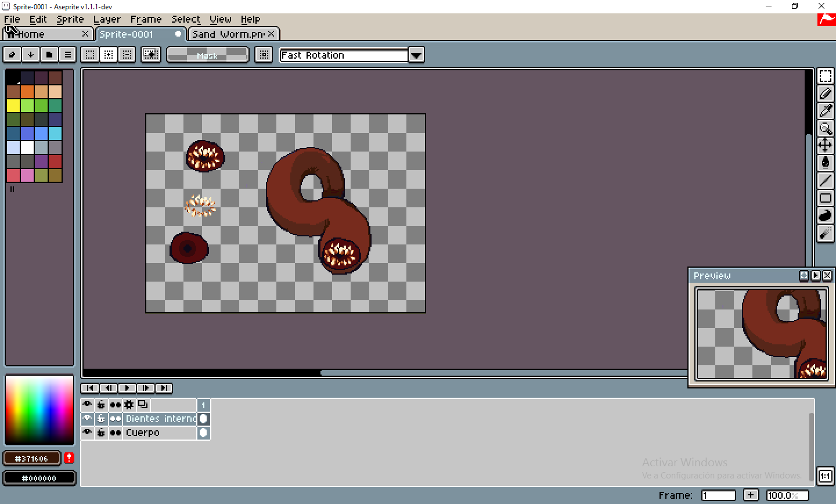This screenshot has height=504, width=836.
Task: Select the Move tool
Action: (x=826, y=146)
